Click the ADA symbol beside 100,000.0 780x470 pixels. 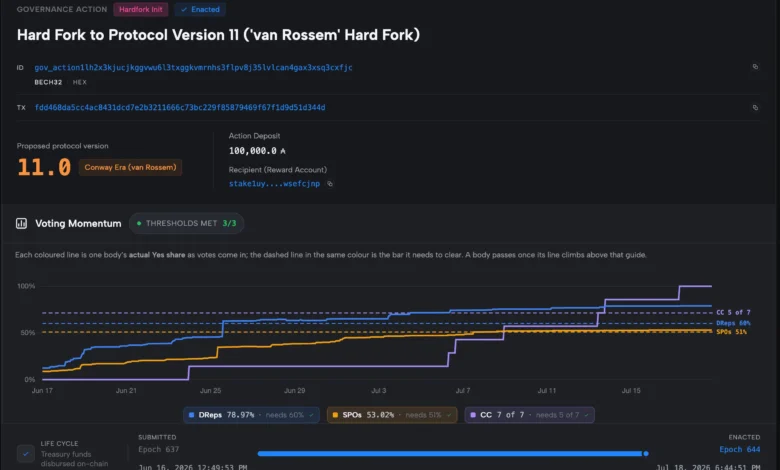283,151
